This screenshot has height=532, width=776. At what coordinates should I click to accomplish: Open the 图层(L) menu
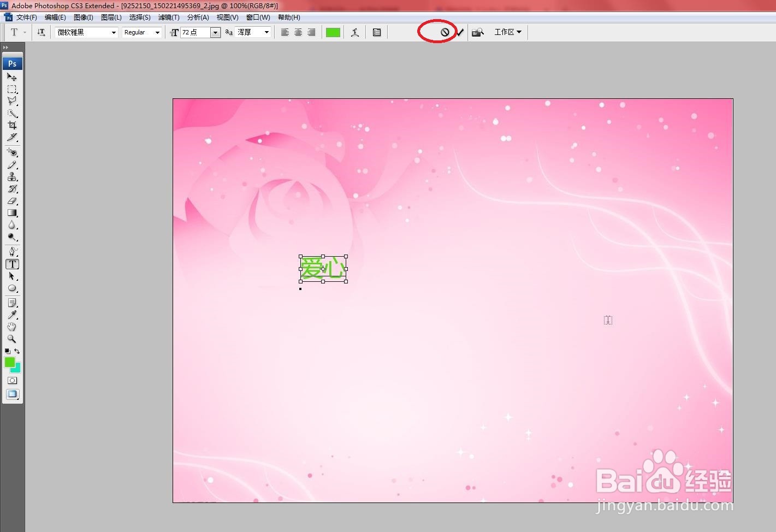[111, 17]
